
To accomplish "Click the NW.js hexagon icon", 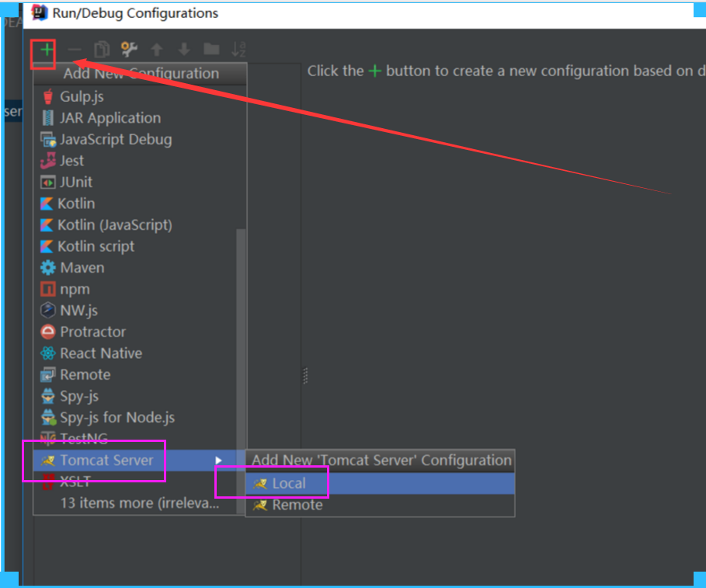I will (x=47, y=310).
